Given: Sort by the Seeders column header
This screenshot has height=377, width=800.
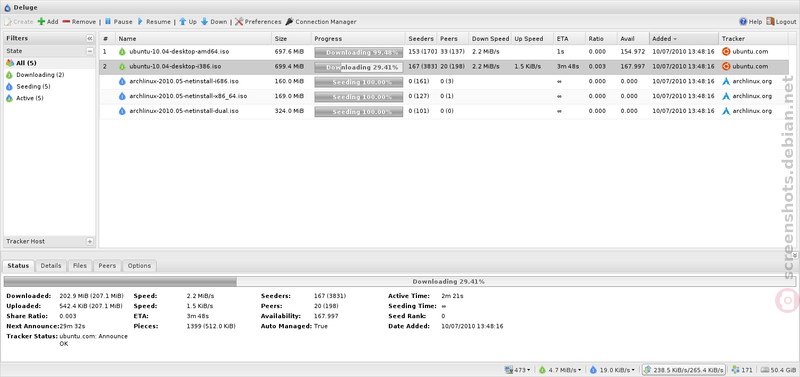Looking at the screenshot, I should coord(421,39).
